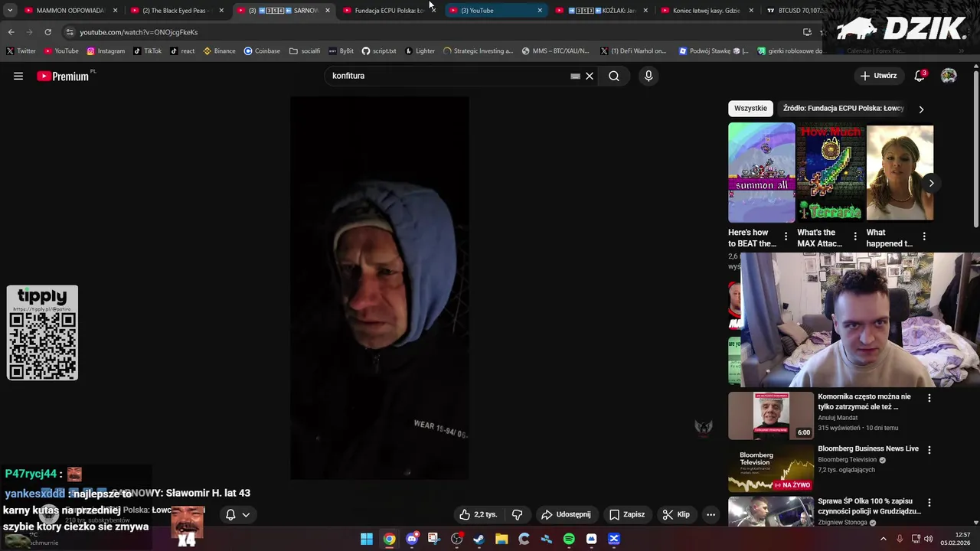This screenshot has width=980, height=551.
Task: Clear the search text with the X
Action: tap(590, 76)
